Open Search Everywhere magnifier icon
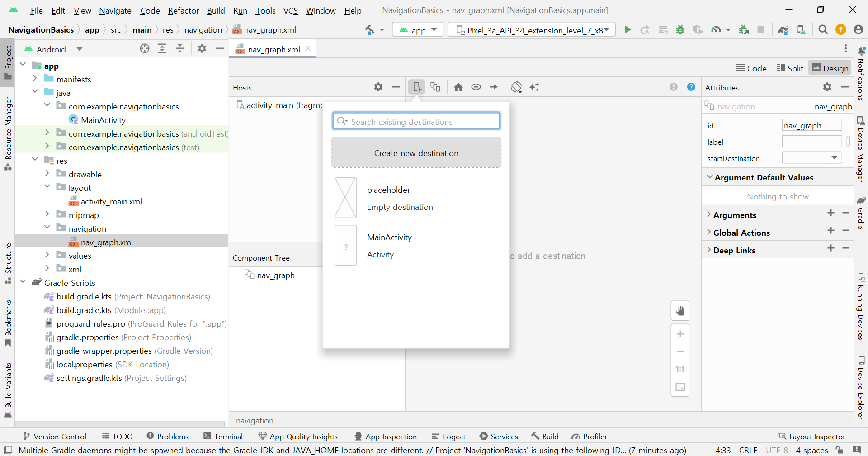 [823, 29]
